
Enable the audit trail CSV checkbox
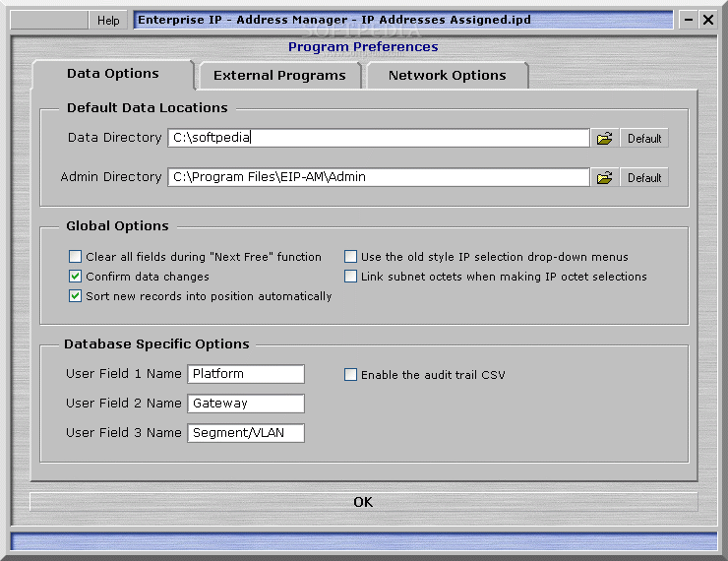(x=350, y=374)
